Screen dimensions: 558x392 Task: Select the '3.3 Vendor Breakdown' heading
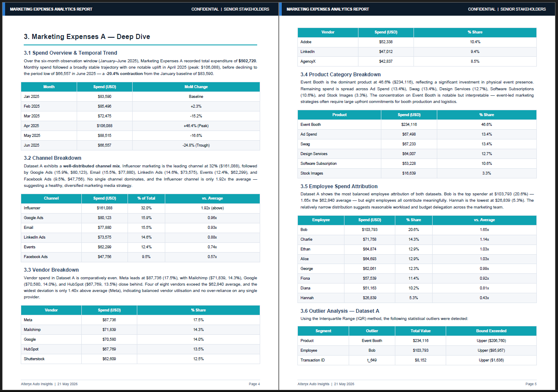(51, 270)
